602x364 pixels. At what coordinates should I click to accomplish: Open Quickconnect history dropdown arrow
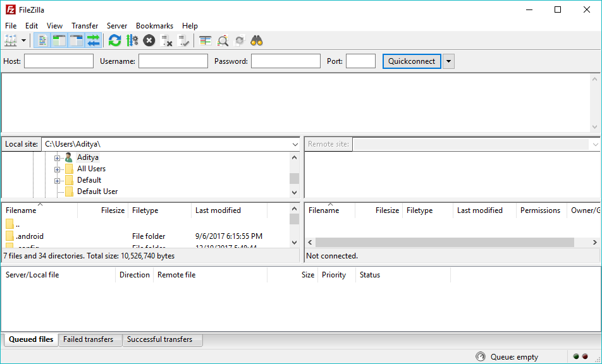coord(448,61)
